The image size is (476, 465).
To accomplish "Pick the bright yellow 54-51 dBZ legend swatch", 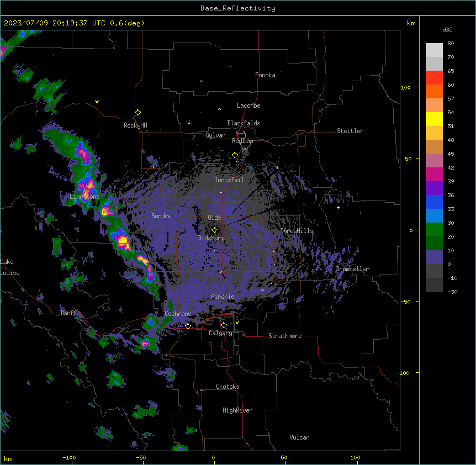I will pyautogui.click(x=434, y=119).
